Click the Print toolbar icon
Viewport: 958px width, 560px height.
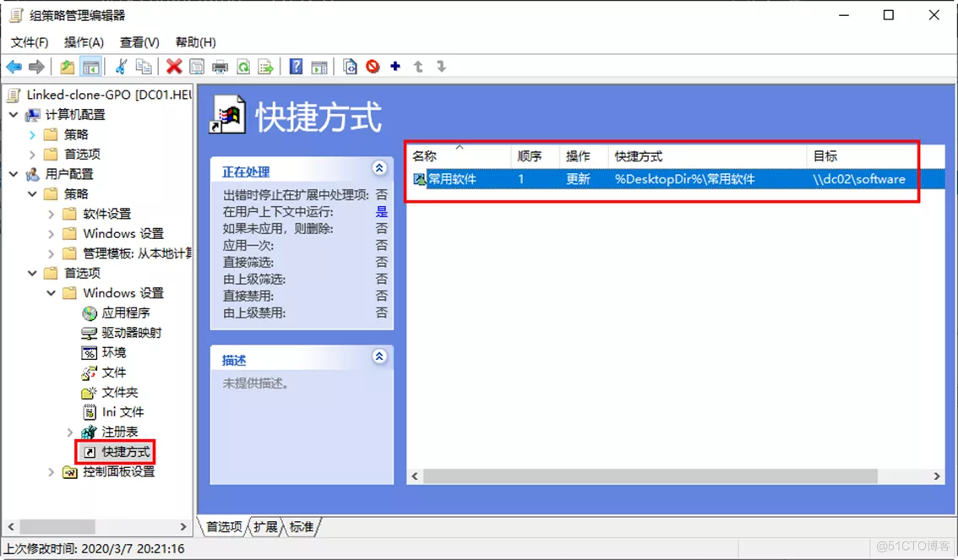tap(220, 67)
